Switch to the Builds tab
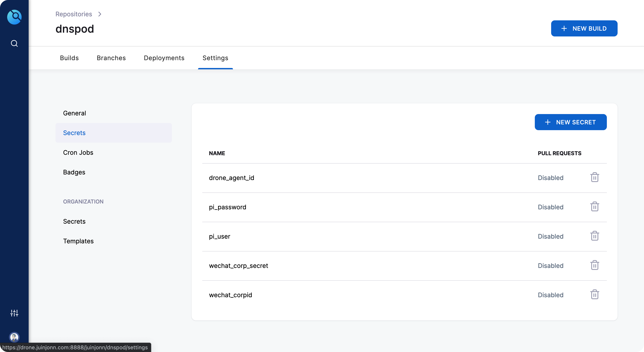644x352 pixels. point(69,58)
